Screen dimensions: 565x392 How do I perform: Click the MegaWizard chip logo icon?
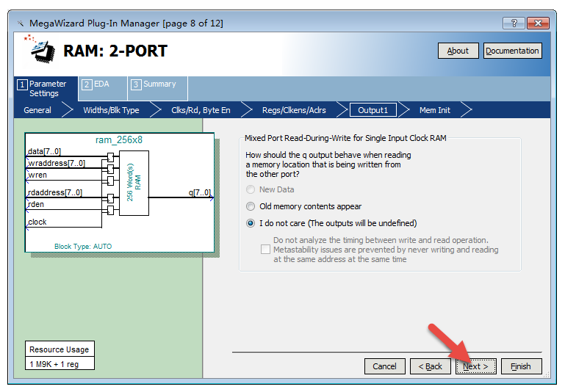(40, 50)
